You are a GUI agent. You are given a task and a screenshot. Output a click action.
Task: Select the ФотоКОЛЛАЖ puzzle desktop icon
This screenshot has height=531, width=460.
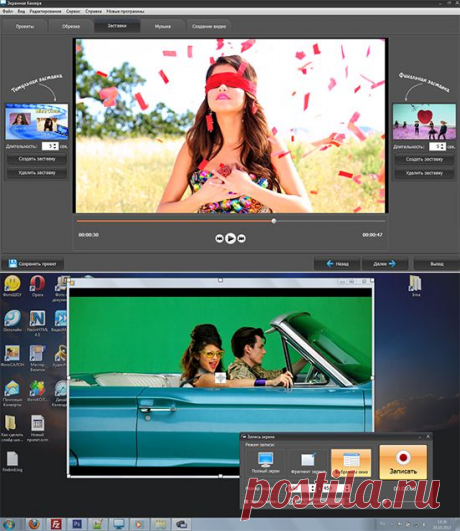point(37,391)
